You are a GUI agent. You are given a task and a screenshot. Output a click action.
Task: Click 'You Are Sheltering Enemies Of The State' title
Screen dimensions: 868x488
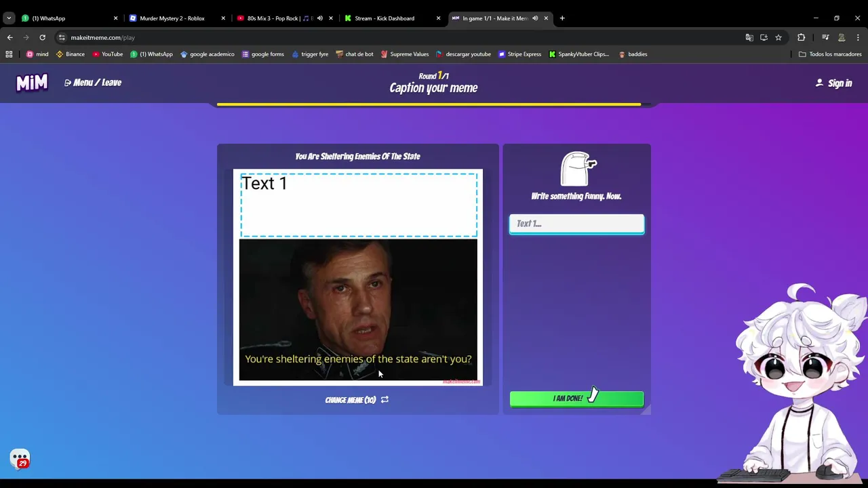(357, 157)
